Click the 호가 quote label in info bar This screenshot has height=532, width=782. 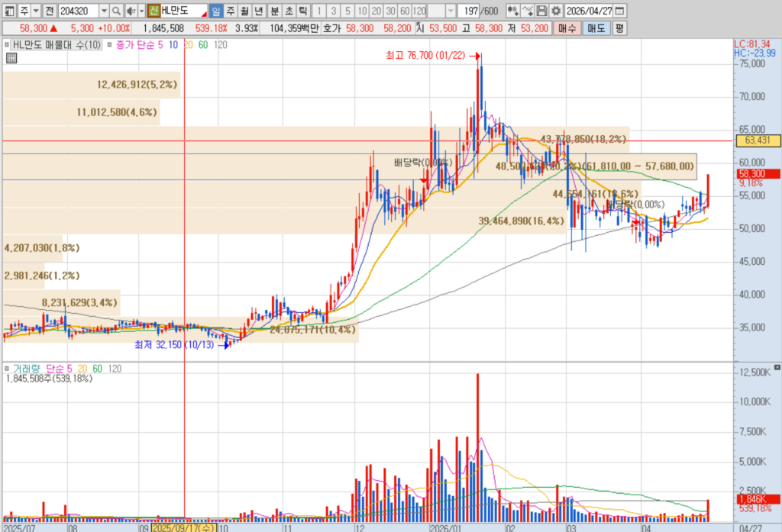click(331, 28)
